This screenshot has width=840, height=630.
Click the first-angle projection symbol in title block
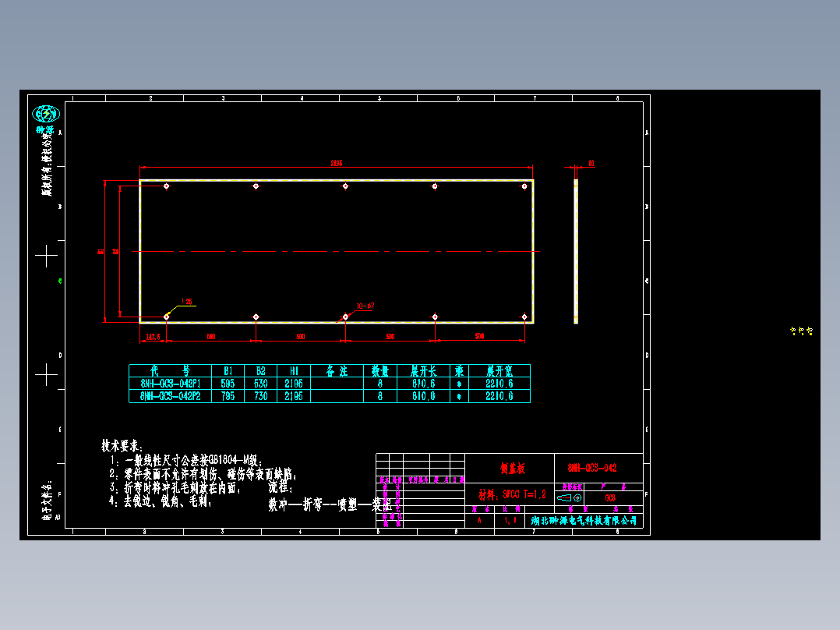pyautogui.click(x=570, y=498)
